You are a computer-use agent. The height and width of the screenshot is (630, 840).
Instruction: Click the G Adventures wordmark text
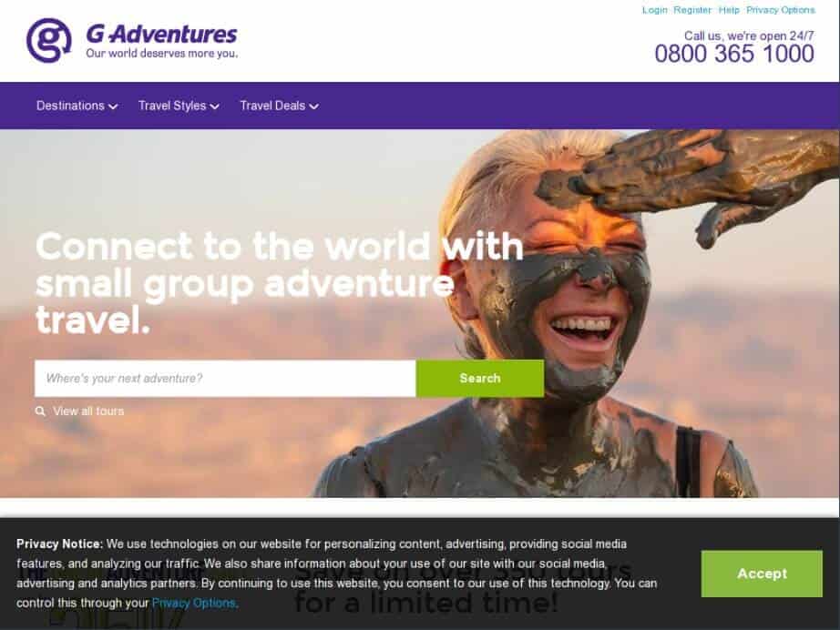161,35
